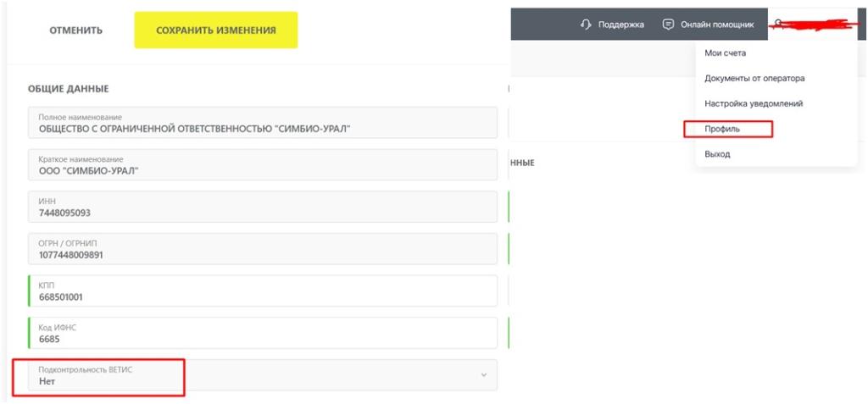Click the user account icon in header

point(778,23)
